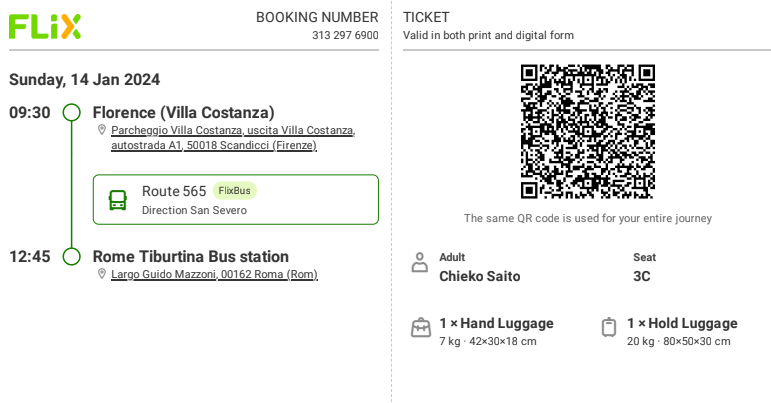Click the hold luggage suitcase icon
This screenshot has width=771, height=403.
tap(609, 328)
